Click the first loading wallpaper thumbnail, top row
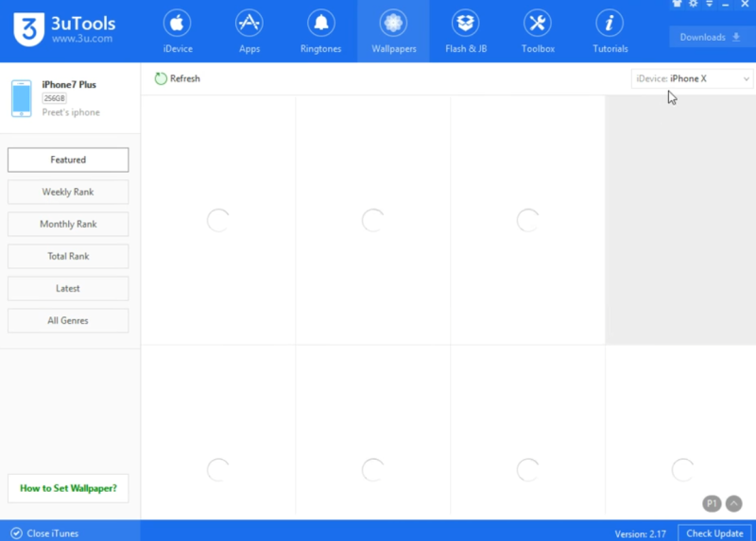The width and height of the screenshot is (756, 541). click(218, 220)
